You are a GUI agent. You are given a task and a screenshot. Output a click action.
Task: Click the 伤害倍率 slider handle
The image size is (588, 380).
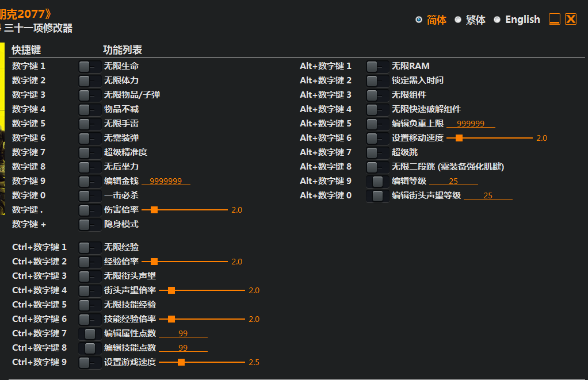pos(154,210)
